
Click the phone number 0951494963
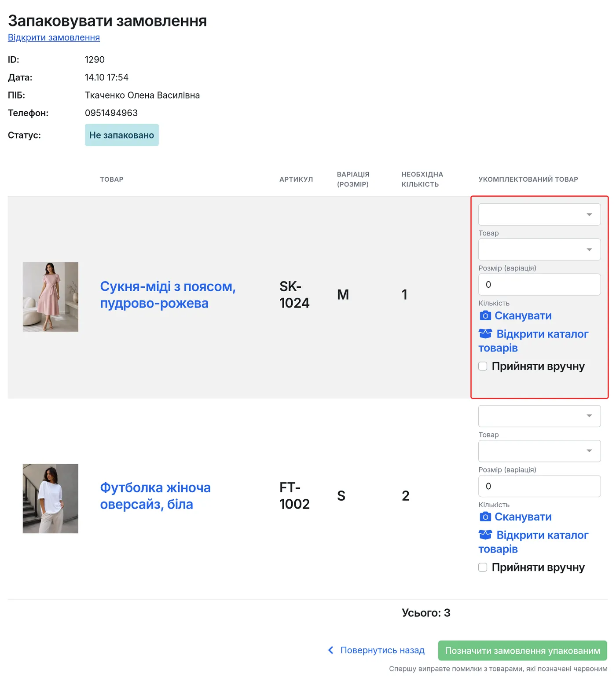pos(111,113)
